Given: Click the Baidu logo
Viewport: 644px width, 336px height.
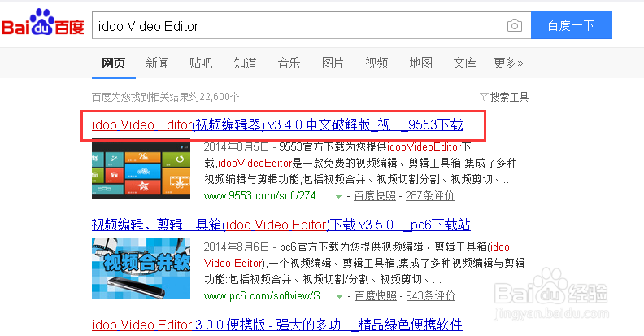Looking at the screenshot, I should (43, 22).
